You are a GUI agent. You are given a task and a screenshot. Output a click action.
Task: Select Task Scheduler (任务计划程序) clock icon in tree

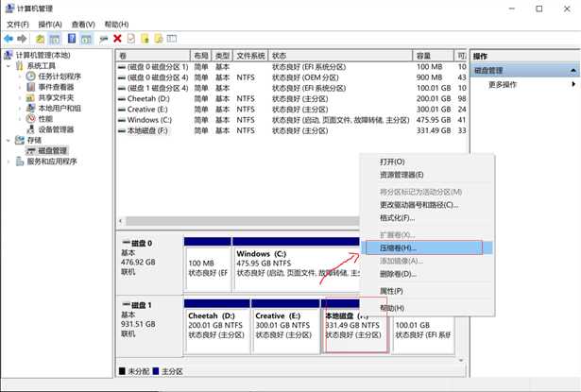(31, 77)
